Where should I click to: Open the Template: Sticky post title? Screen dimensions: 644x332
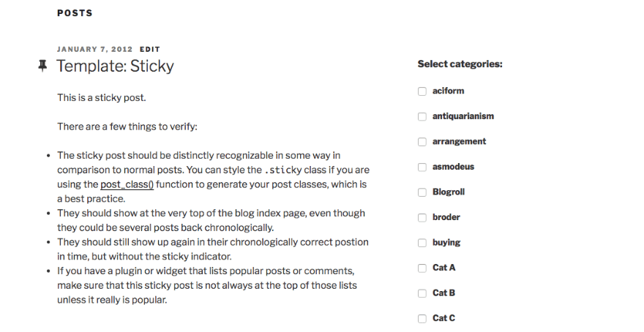(x=115, y=66)
